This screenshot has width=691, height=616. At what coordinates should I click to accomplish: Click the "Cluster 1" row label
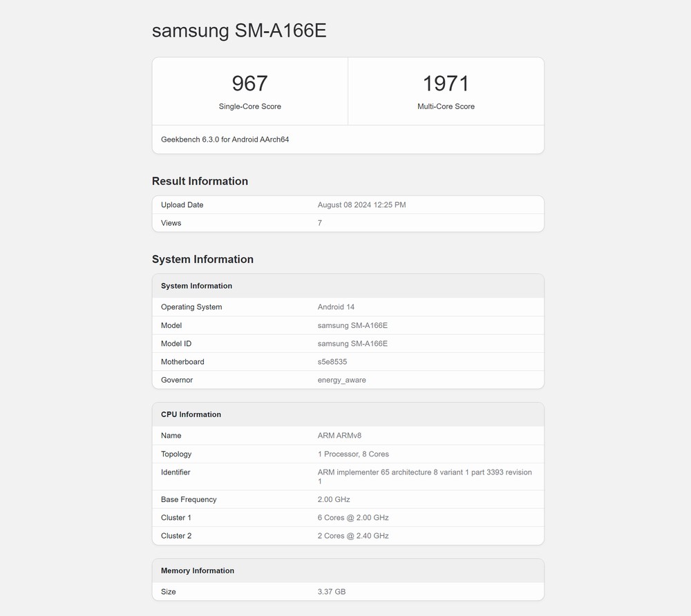coord(176,518)
